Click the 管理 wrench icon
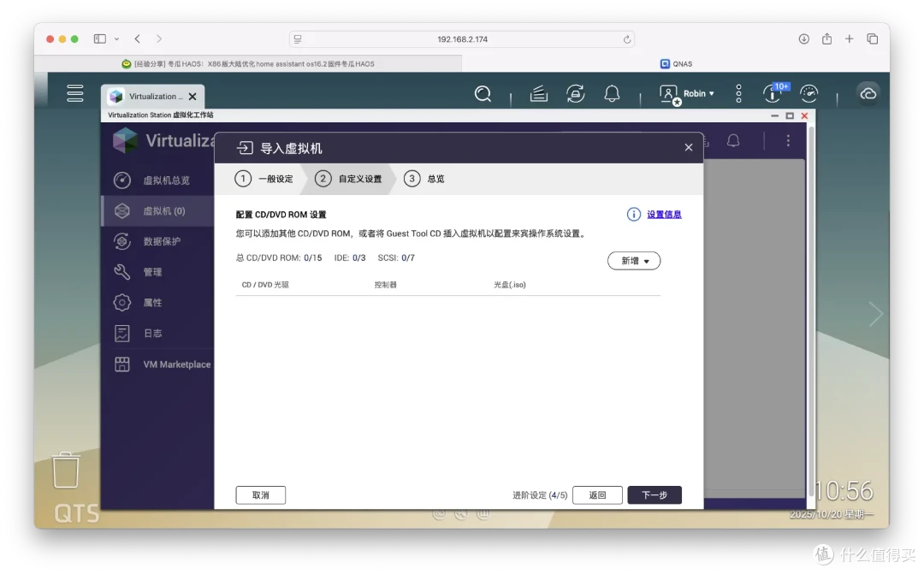924x574 pixels. 122,272
